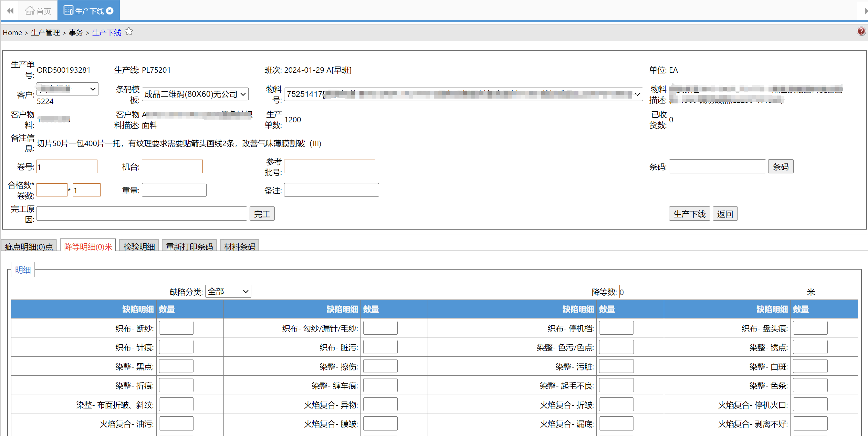Click quantity field for 火焰复合-剥离不好

[810, 423]
